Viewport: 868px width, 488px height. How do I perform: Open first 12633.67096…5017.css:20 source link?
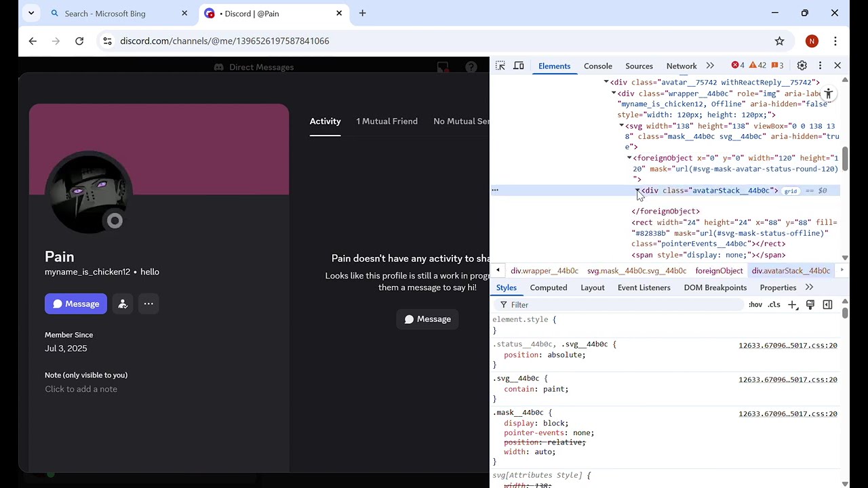click(x=788, y=346)
